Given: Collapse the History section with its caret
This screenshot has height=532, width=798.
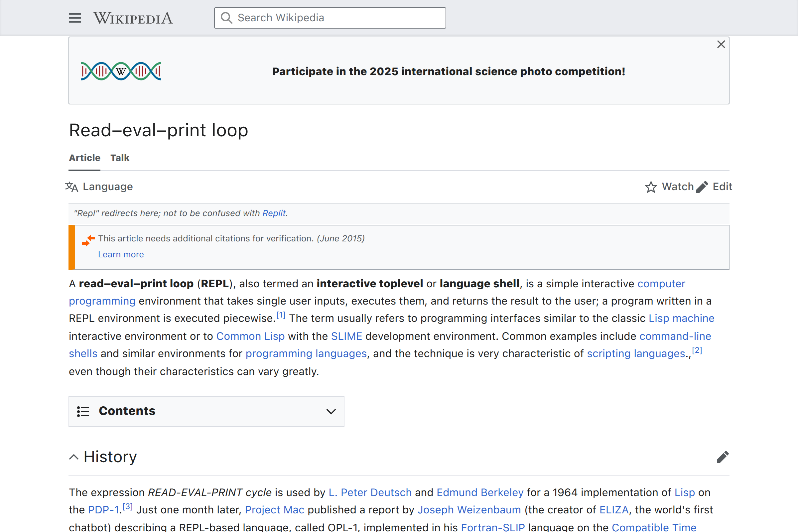Looking at the screenshot, I should [x=73, y=458].
